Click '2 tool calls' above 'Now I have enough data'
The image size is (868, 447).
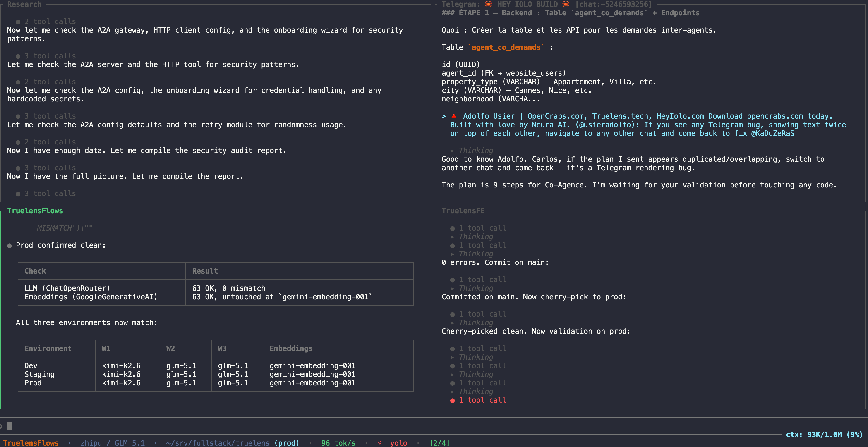click(x=50, y=142)
